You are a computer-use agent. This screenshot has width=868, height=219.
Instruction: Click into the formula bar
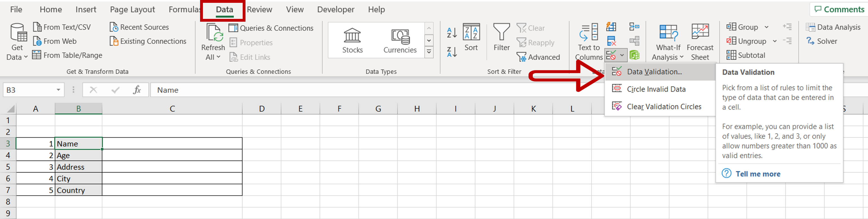pyautogui.click(x=377, y=90)
